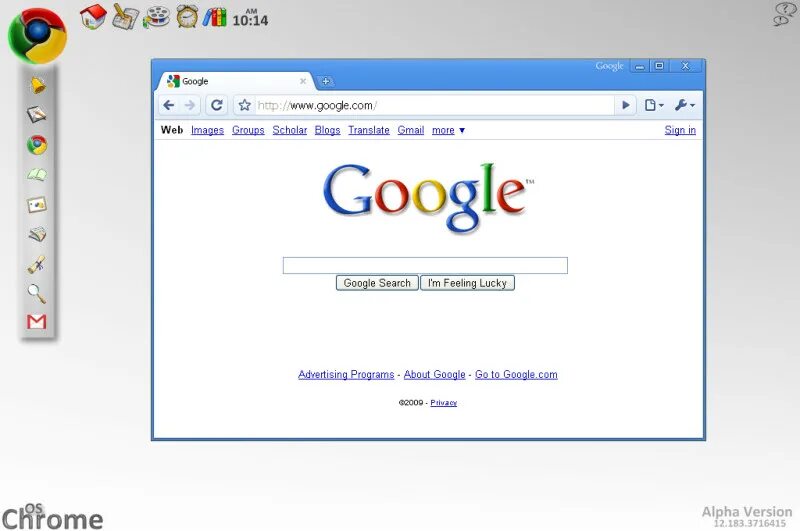Click the www.google.com address bar
Viewport: 800px width, 531px height.
tap(434, 105)
